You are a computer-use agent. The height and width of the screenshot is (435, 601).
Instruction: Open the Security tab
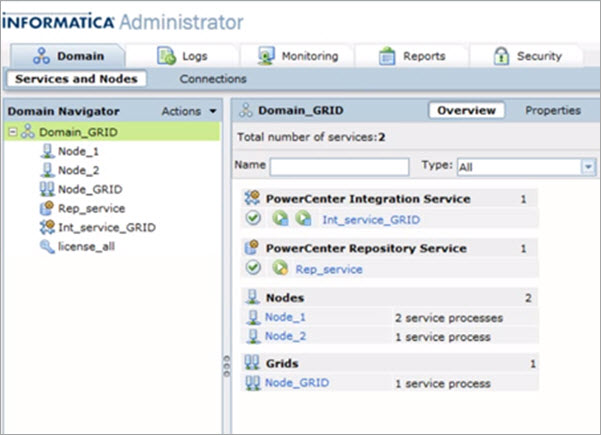tap(527, 56)
